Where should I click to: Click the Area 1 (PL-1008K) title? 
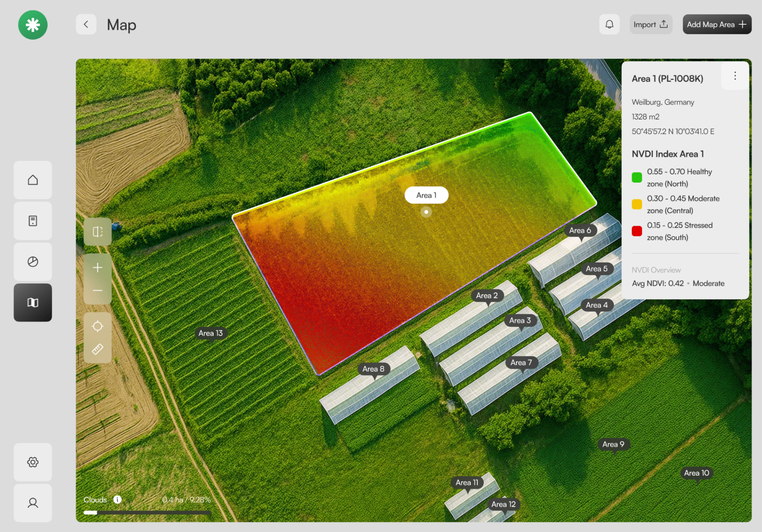[x=667, y=79]
